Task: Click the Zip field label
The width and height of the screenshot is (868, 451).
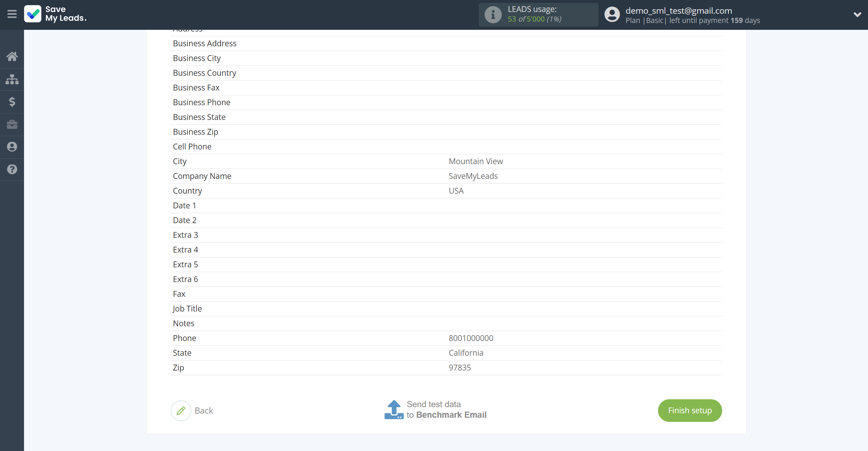Action: 178,368
